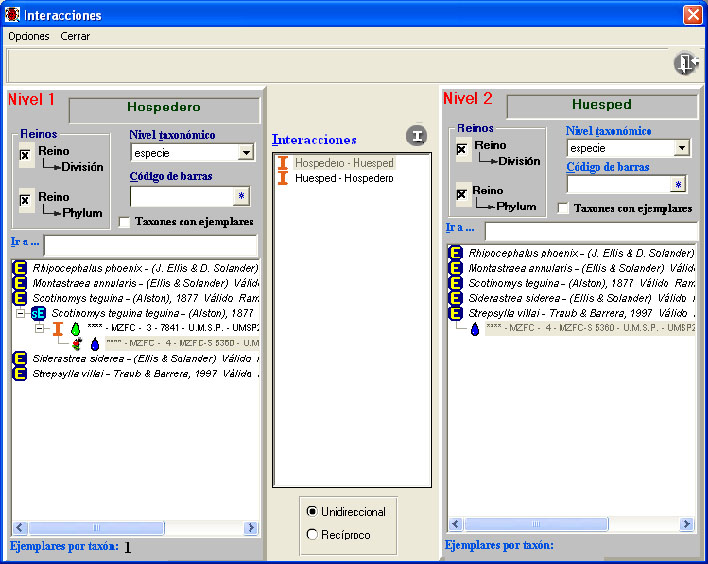The height and width of the screenshot is (564, 708).
Task: Click E icon of Scotinomys teguina in Nivel 1
Action: tap(19, 298)
